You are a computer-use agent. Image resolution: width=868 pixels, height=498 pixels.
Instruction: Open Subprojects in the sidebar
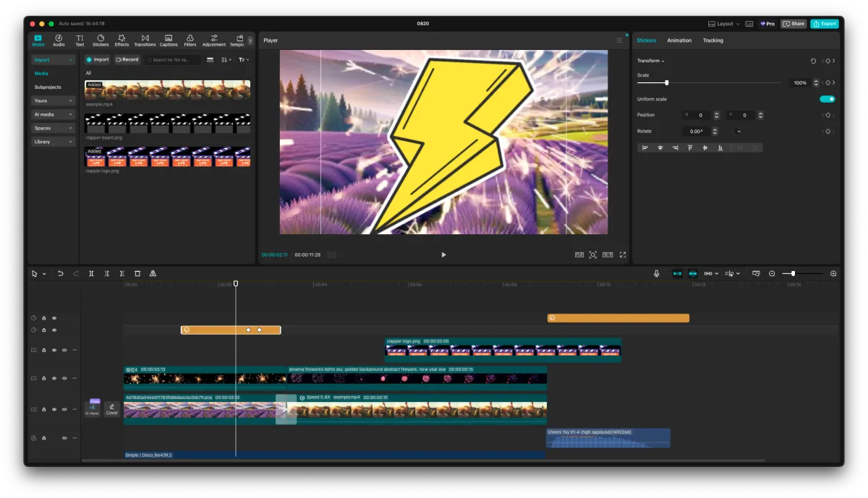pos(48,87)
